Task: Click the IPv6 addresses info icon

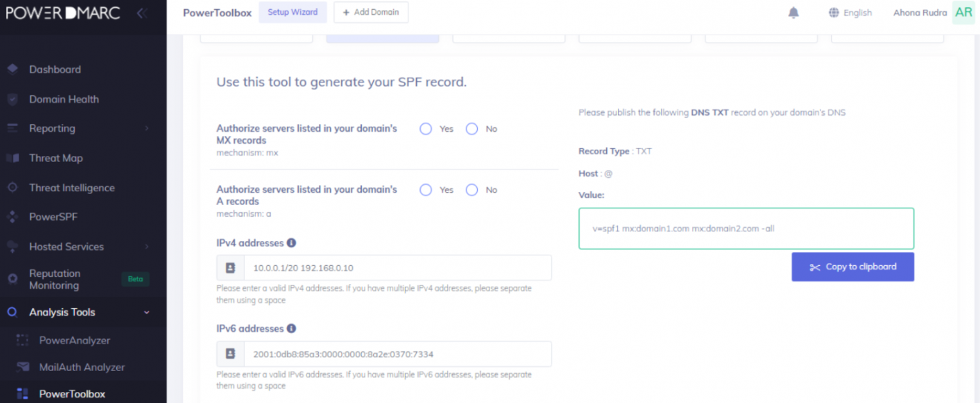Action: pos(291,328)
